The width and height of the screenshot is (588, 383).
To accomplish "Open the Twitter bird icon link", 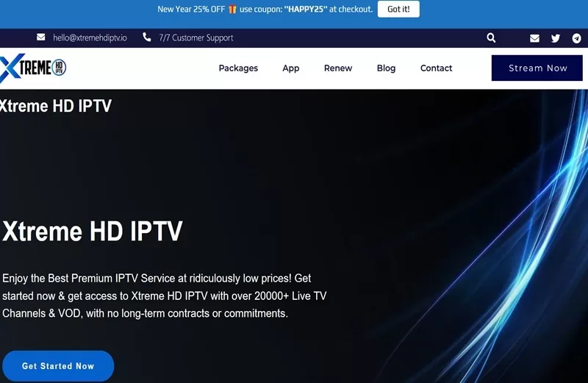I will coord(556,38).
